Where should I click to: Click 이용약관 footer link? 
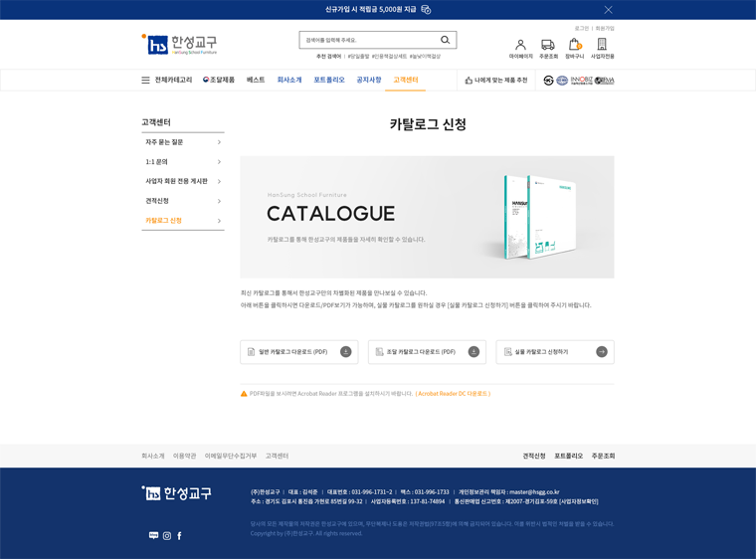pyautogui.click(x=184, y=456)
